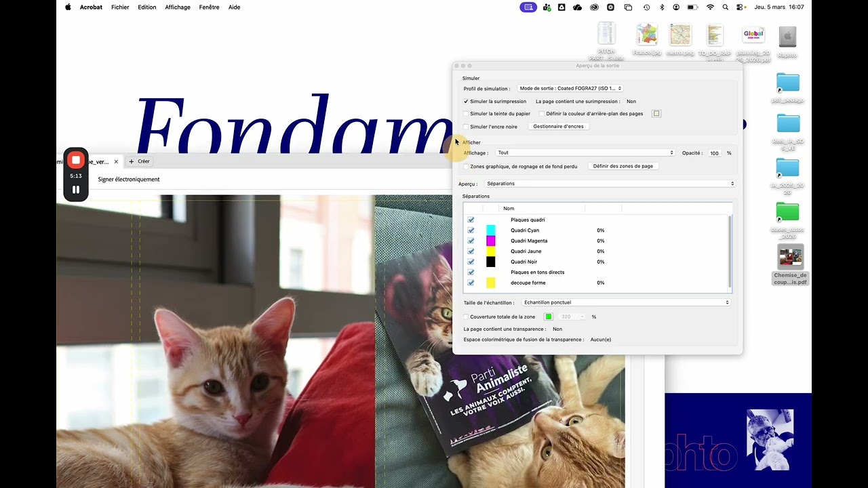
Task: Enable Simuler l'encre noire checkbox
Action: [466, 127]
